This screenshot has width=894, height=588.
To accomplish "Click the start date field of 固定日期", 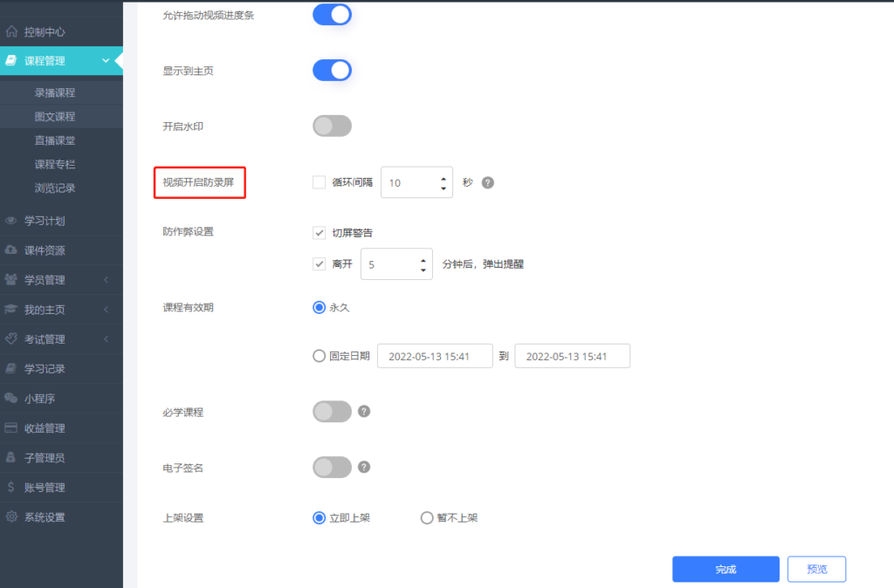I will (435, 356).
